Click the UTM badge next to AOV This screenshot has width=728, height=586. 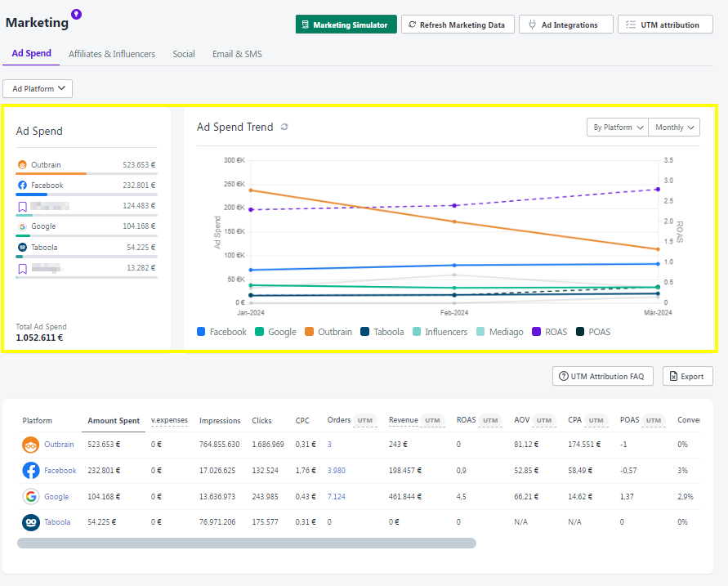[x=544, y=421]
